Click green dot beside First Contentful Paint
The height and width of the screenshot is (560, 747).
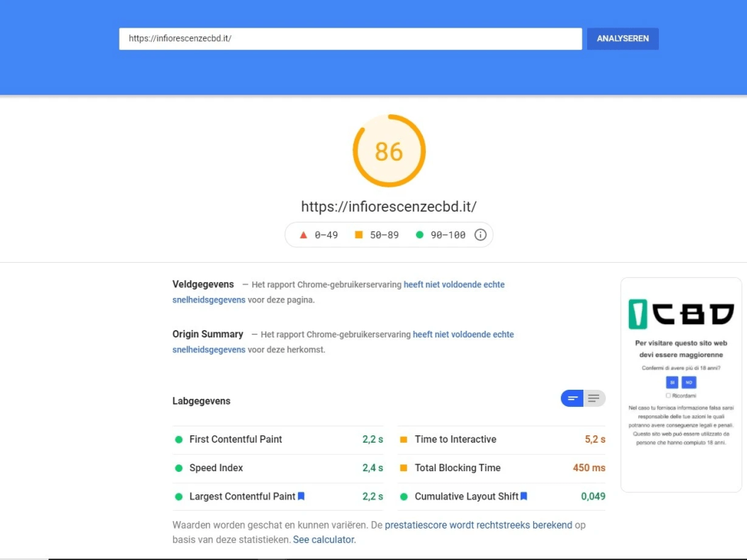tap(179, 440)
